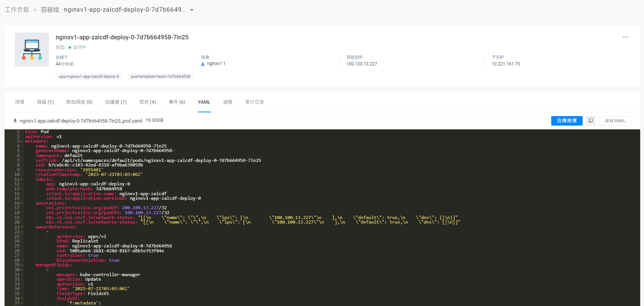Collapse the ownerReferences section at line 21

pos(22,227)
